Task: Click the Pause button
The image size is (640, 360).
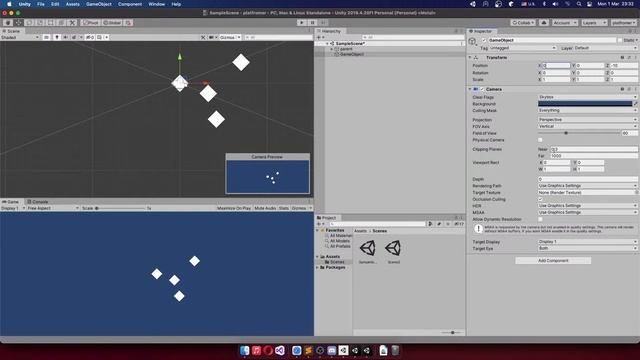Action: tap(312, 22)
